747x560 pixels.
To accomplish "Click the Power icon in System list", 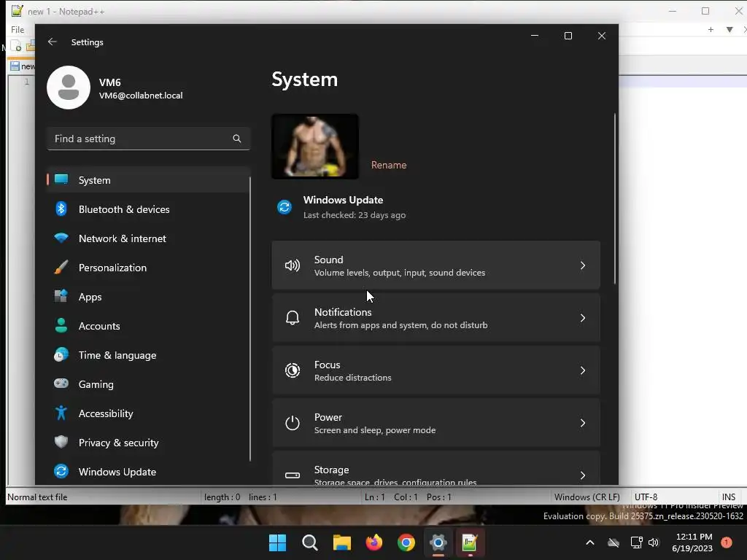I will click(293, 423).
